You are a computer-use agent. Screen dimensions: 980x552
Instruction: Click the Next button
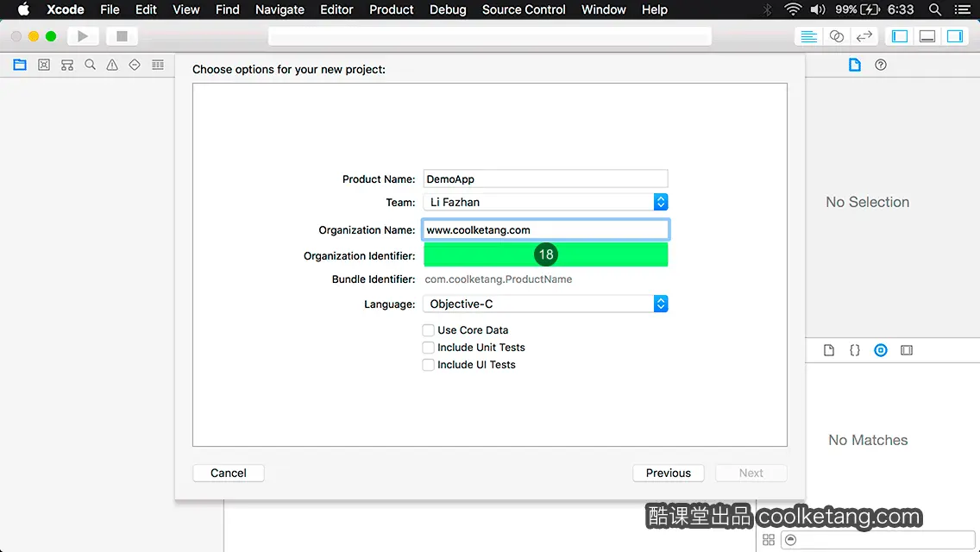[x=751, y=474]
